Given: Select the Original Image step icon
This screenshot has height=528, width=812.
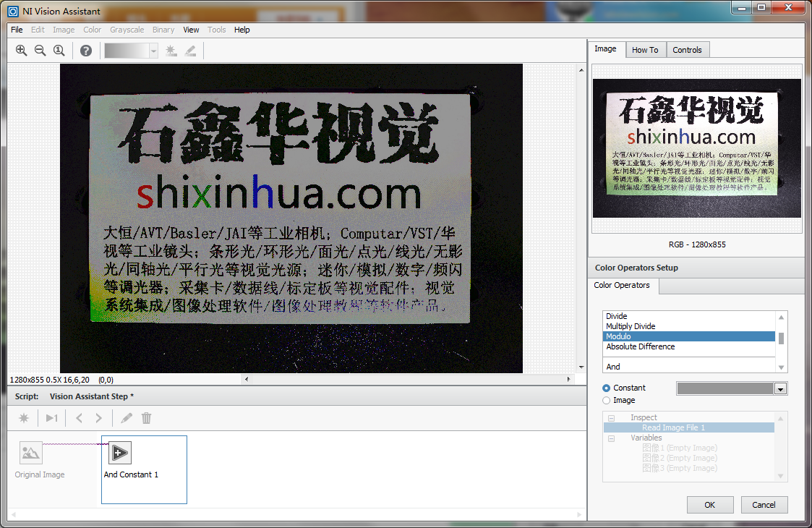Looking at the screenshot, I should pyautogui.click(x=30, y=453).
